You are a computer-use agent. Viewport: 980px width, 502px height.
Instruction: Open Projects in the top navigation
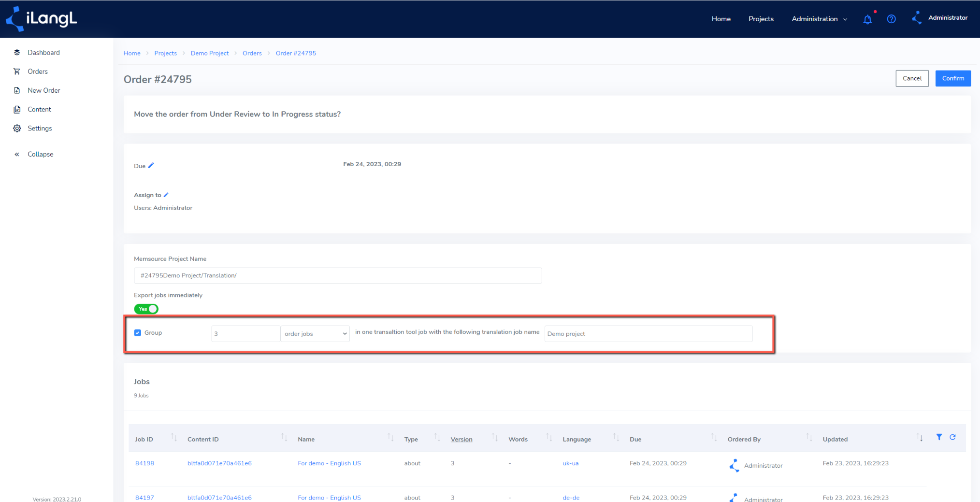(761, 19)
